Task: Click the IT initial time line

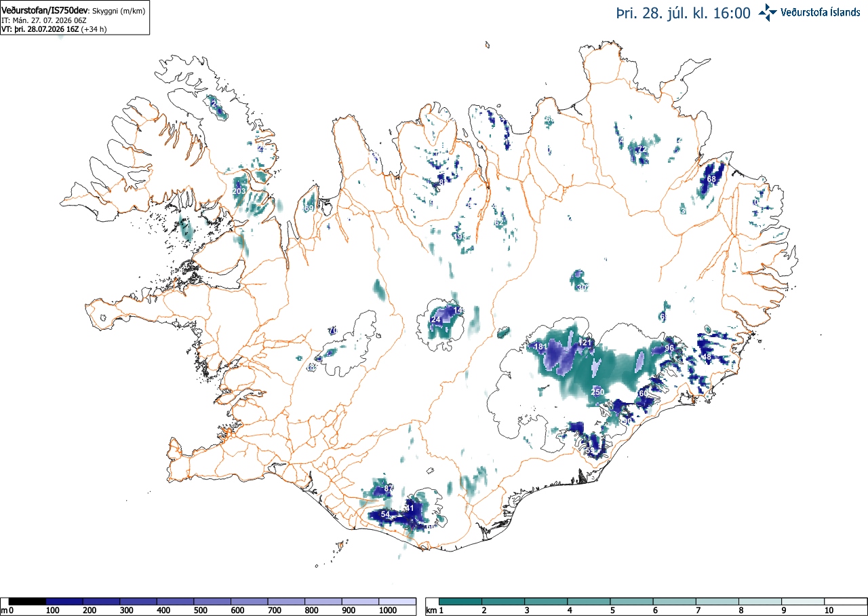Action: 44,20
